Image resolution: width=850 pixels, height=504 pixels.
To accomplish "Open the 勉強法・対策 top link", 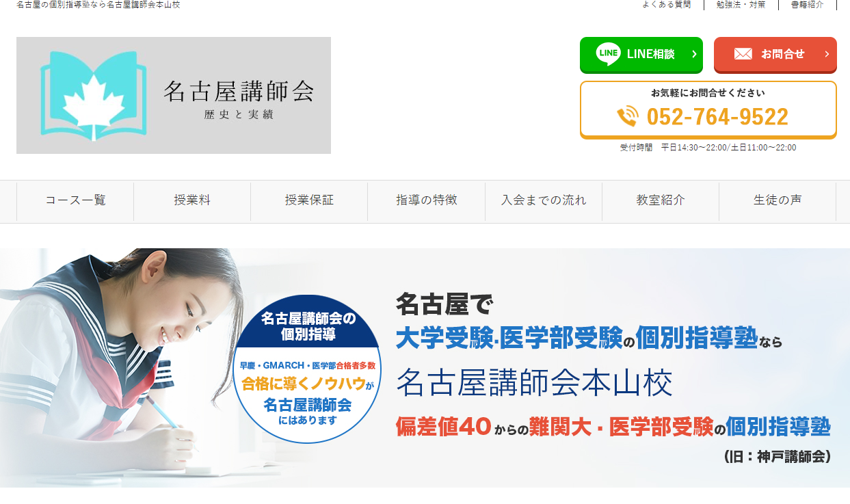I will point(741,5).
